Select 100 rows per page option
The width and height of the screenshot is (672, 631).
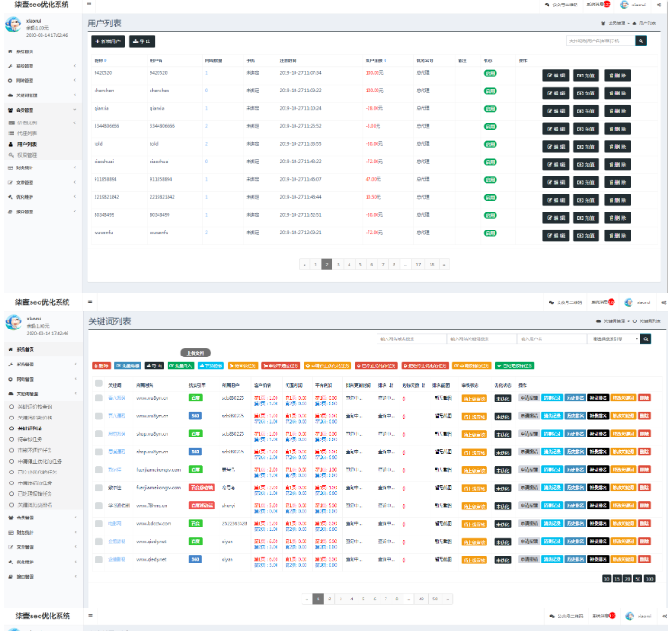649,579
